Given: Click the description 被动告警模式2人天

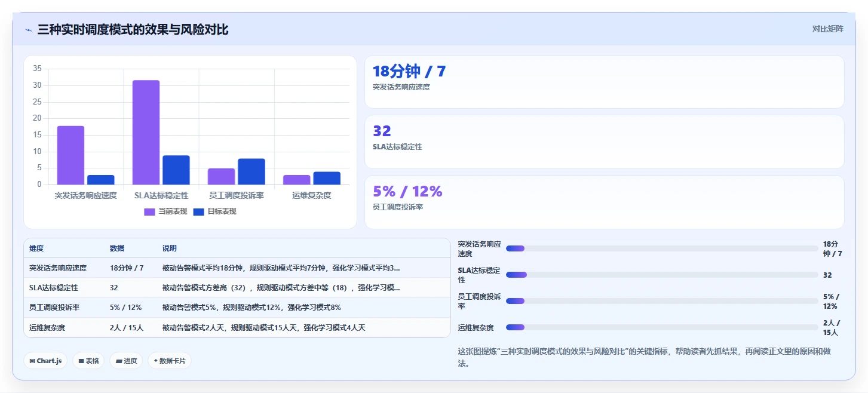Looking at the screenshot, I should coord(263,327).
